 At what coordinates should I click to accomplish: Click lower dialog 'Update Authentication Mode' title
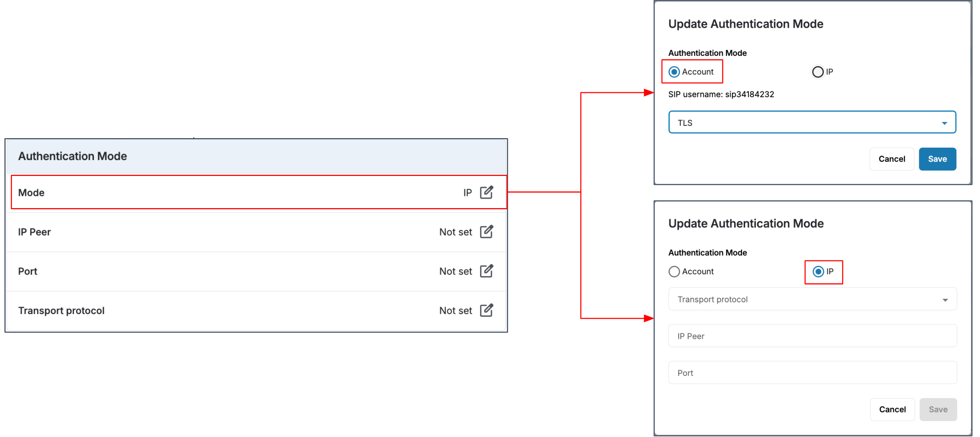(746, 223)
